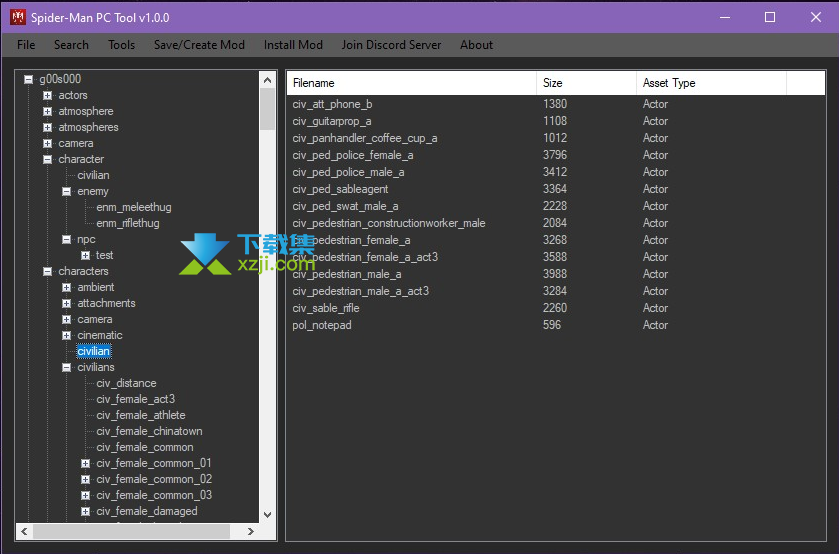839x554 pixels.
Task: Open the Save/Create Mod menu
Action: pyautogui.click(x=199, y=45)
